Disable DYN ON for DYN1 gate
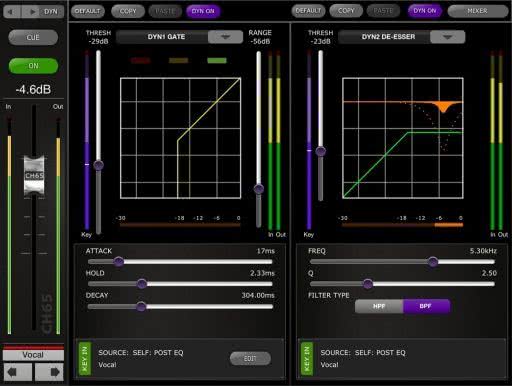This screenshot has width=512, height=386. point(203,11)
